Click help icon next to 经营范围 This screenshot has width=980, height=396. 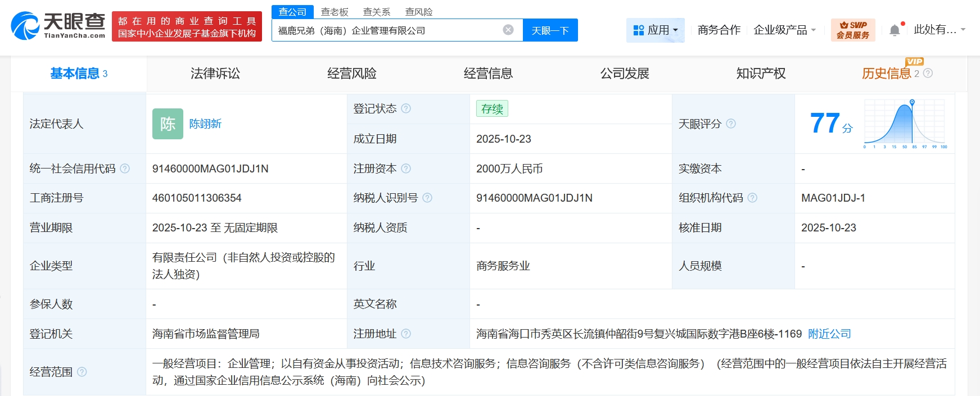[x=82, y=372]
